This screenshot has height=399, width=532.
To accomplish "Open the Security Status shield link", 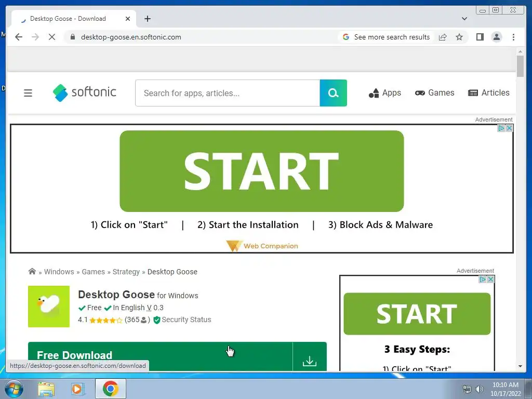I will click(182, 320).
